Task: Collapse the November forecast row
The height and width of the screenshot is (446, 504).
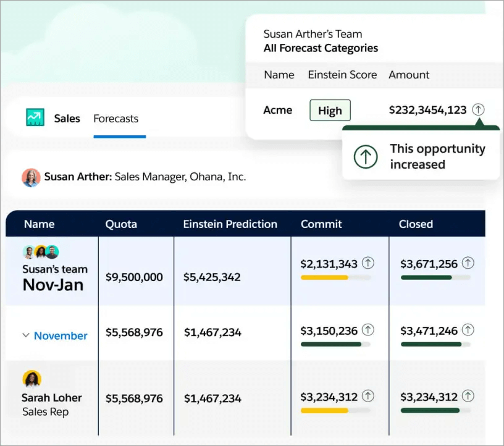Action: (25, 335)
